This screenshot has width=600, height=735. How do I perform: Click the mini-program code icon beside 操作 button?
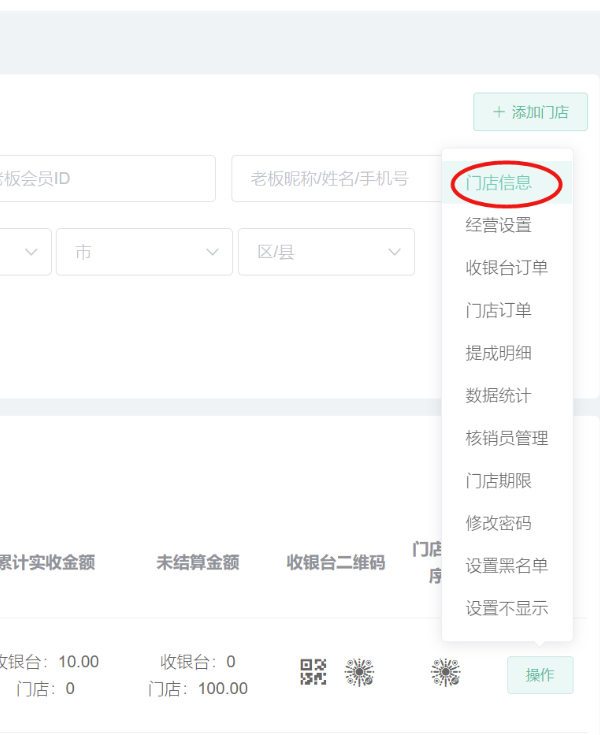click(x=445, y=672)
